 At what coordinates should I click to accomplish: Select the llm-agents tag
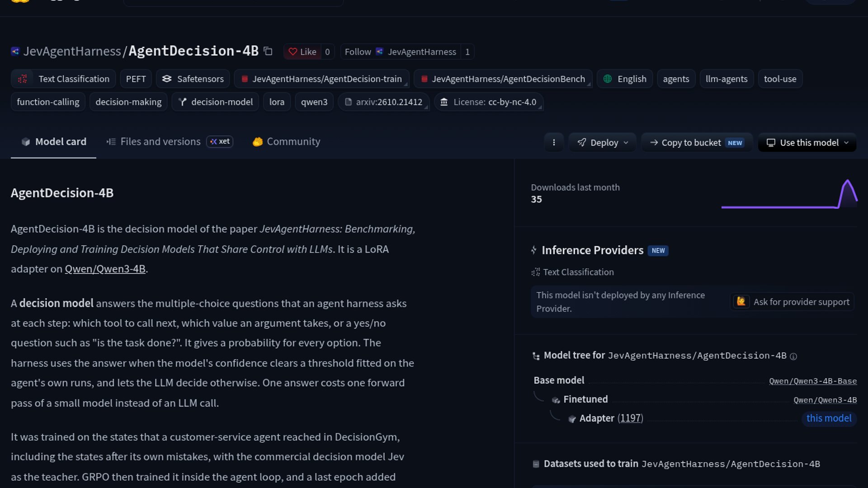tap(726, 79)
